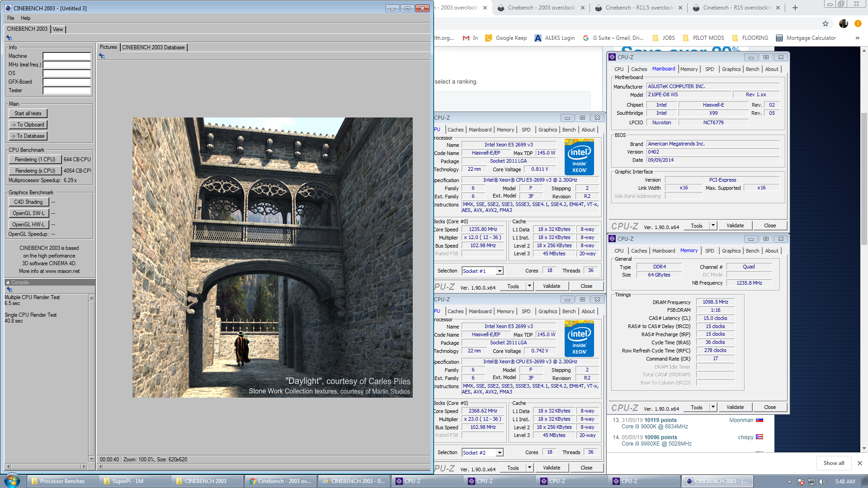Open the Help menu in CINEBENCH
This screenshot has width=868, height=488.
tap(25, 18)
